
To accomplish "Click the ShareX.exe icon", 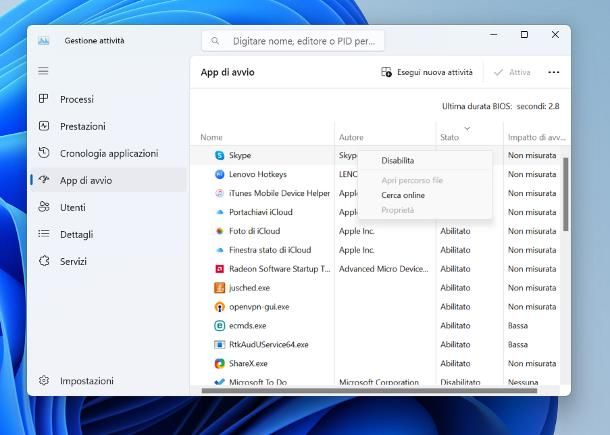I will [x=219, y=363].
